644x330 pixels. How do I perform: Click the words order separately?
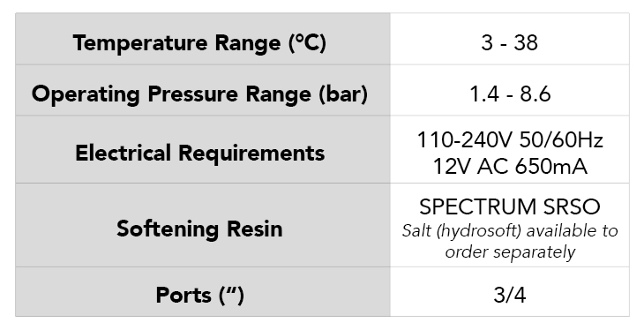click(511, 252)
